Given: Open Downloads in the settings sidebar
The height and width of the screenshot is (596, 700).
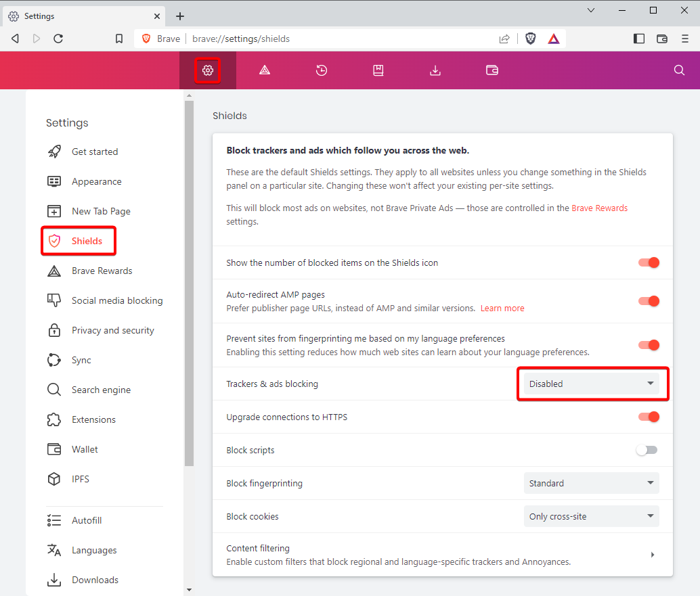Looking at the screenshot, I should [95, 580].
